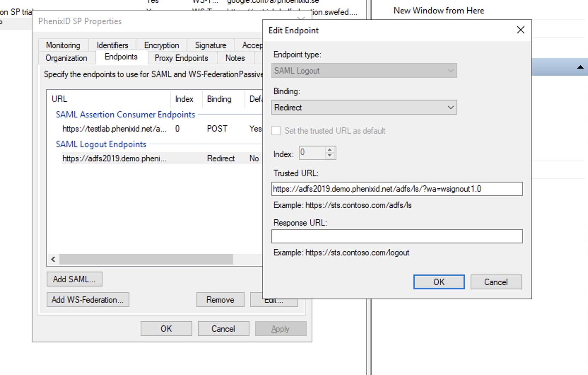Switch to the Monitoring tab

(63, 45)
